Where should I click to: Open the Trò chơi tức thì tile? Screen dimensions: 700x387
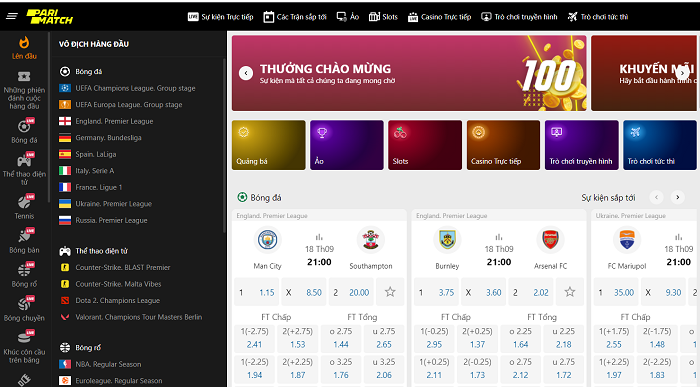pos(660,145)
